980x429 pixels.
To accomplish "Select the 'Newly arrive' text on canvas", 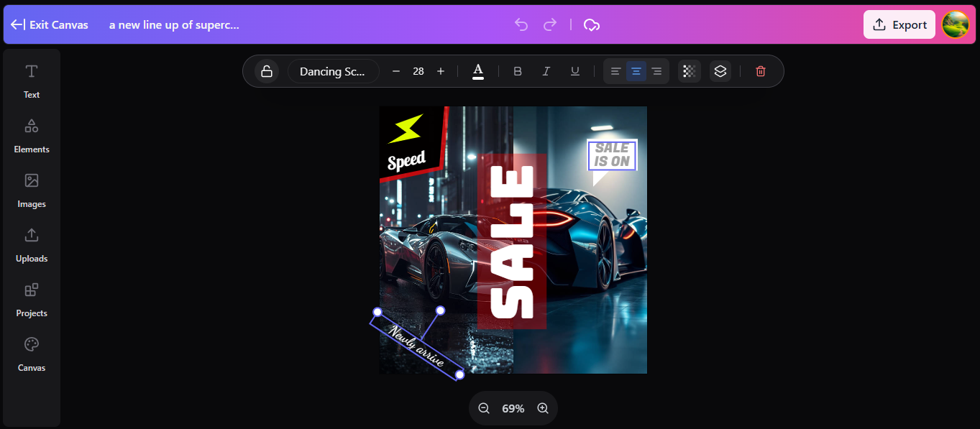I will (417, 346).
